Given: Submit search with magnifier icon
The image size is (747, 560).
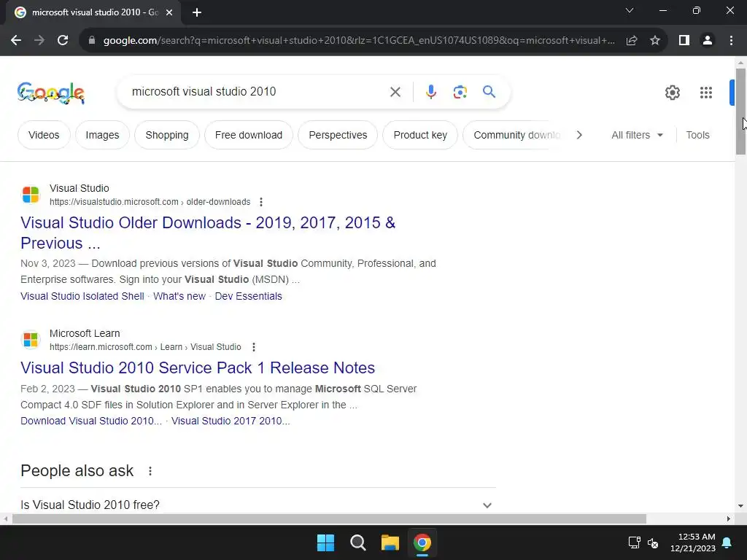Looking at the screenshot, I should pyautogui.click(x=489, y=91).
